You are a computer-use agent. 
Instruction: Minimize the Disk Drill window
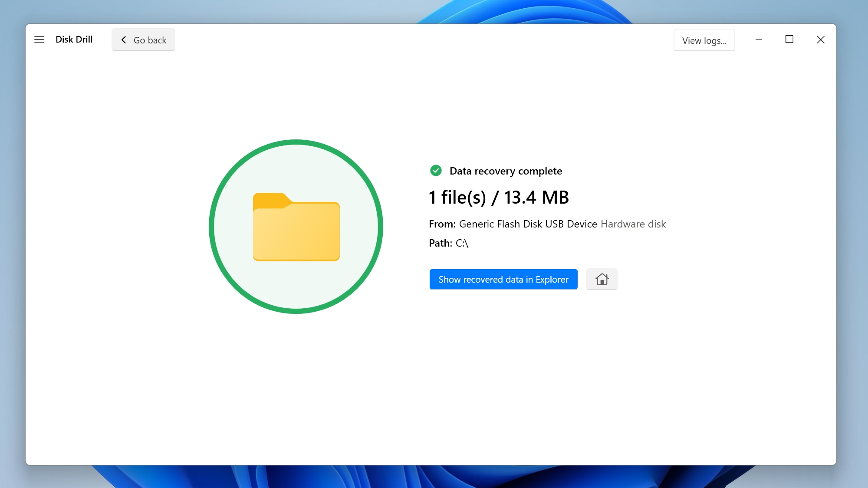[x=759, y=40]
